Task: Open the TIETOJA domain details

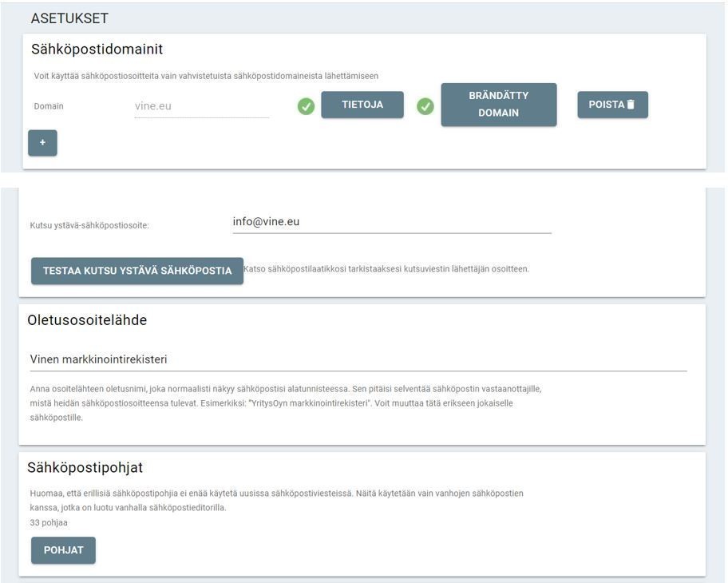Action: click(362, 105)
